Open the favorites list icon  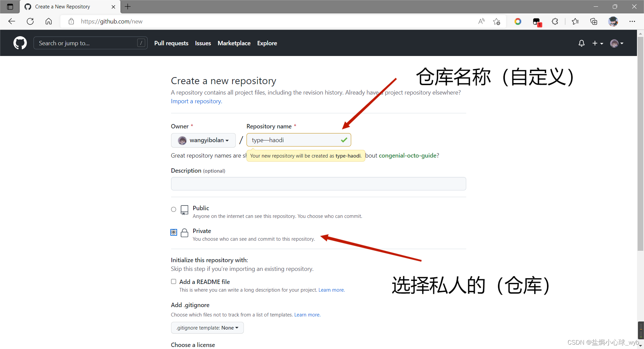pos(575,21)
